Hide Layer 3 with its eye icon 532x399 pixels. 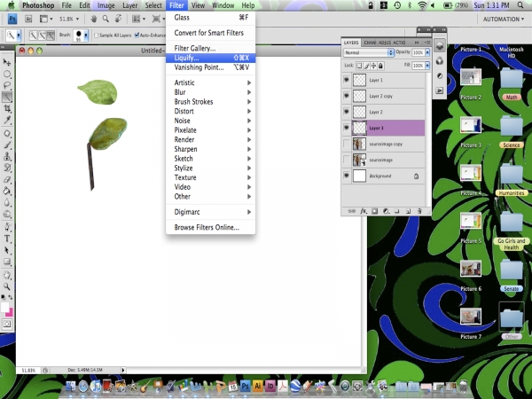click(346, 128)
